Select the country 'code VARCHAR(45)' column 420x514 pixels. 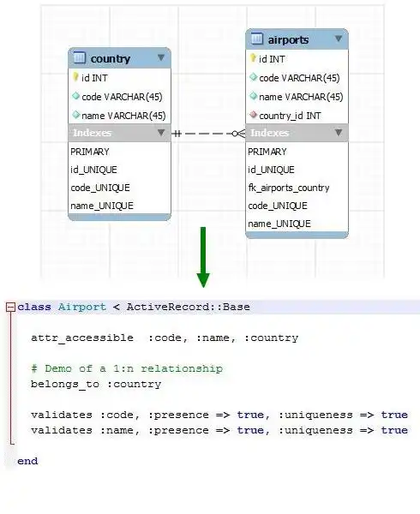[120, 97]
